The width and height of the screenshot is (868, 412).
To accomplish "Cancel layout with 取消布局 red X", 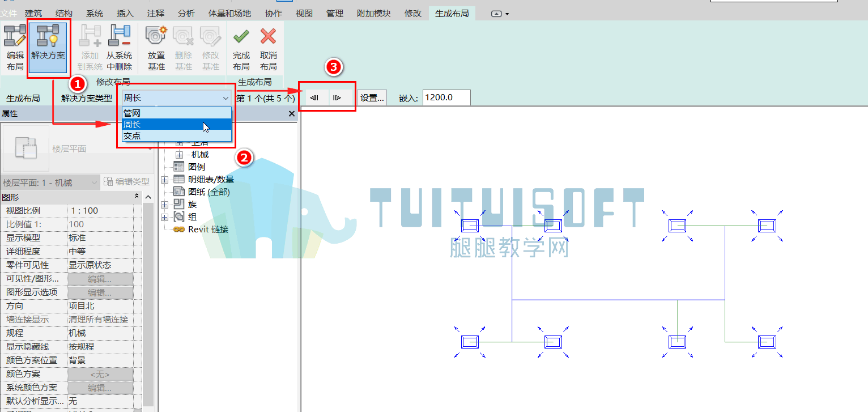I will coord(268,48).
